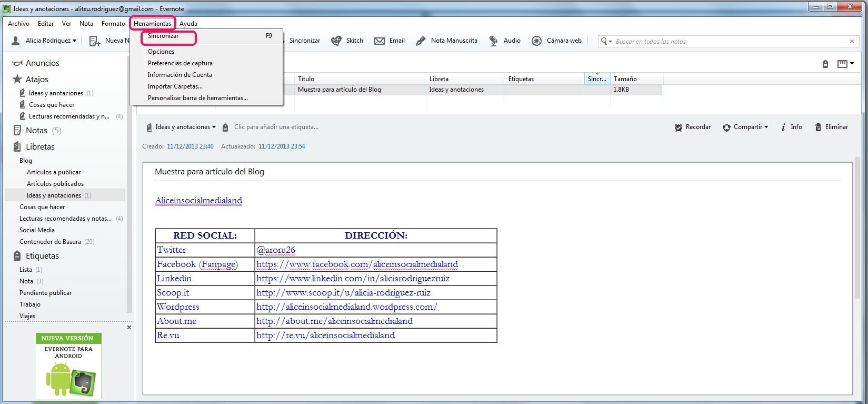Click the Notas icon in sidebar
Screen dimensions: 868x404
point(17,131)
